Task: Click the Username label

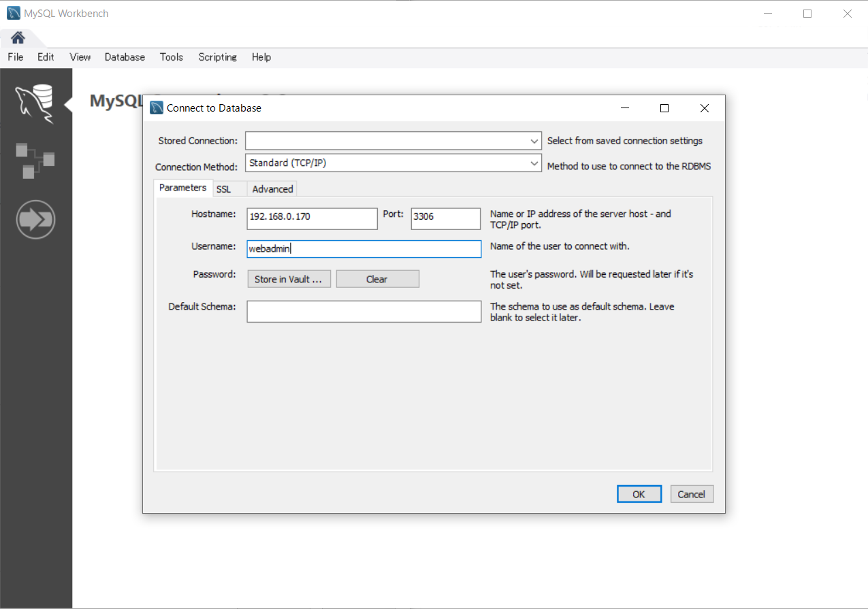Action: pyautogui.click(x=214, y=246)
